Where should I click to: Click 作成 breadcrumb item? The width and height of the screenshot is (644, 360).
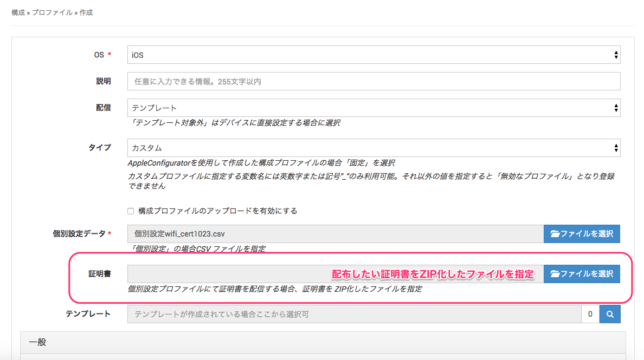click(x=86, y=12)
